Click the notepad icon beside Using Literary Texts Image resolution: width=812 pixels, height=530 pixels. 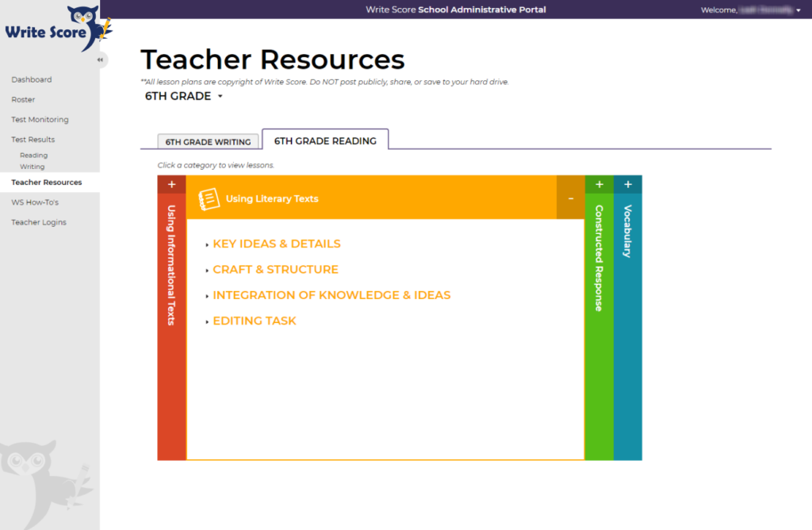[x=209, y=199]
